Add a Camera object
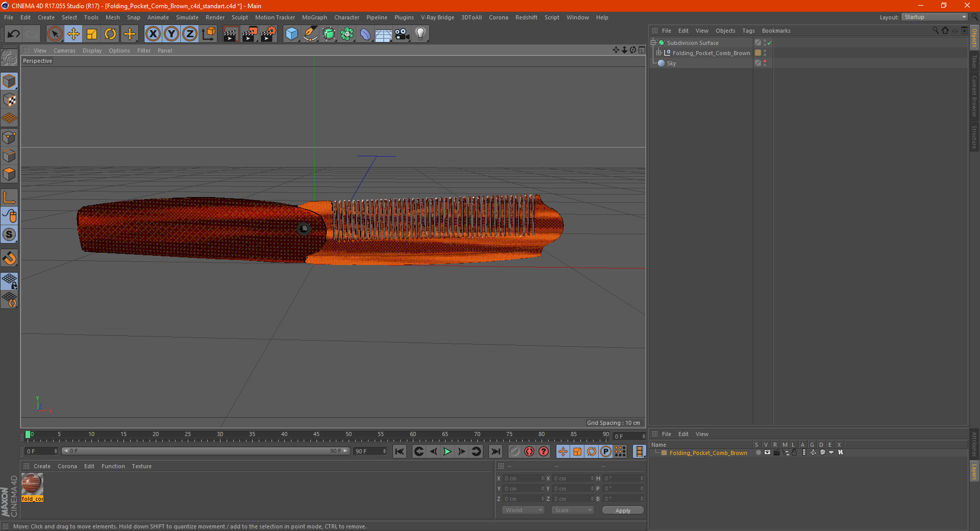Image resolution: width=980 pixels, height=531 pixels. point(402,34)
